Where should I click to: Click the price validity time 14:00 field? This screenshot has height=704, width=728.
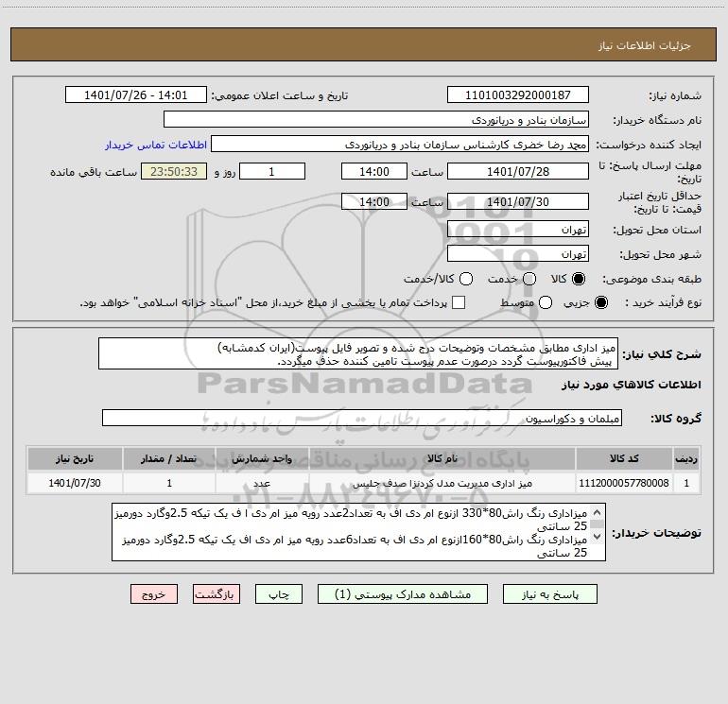tap(374, 201)
